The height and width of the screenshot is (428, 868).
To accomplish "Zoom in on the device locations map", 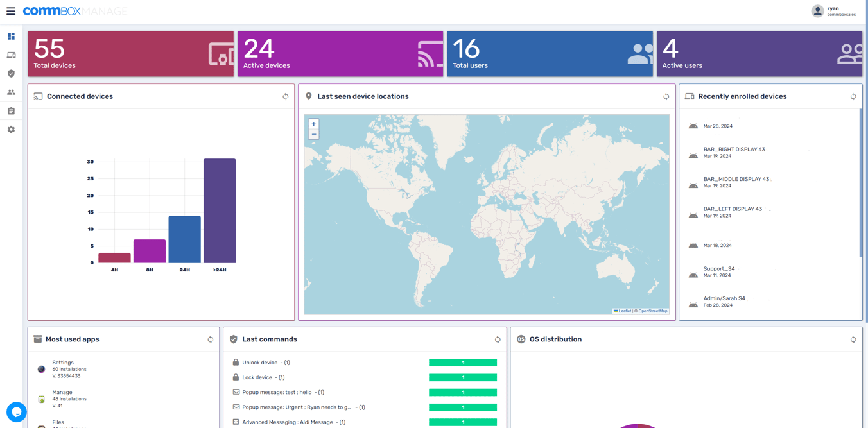I will point(313,124).
